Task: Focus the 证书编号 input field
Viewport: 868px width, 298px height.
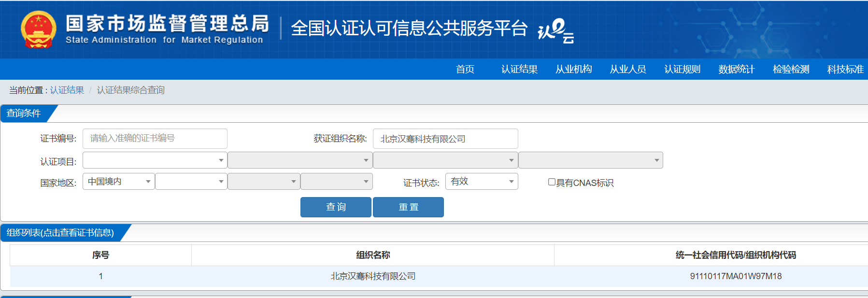Action: [x=155, y=139]
